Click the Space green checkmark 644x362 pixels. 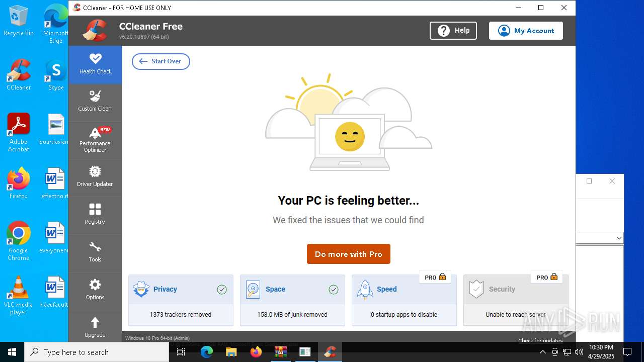pos(334,289)
